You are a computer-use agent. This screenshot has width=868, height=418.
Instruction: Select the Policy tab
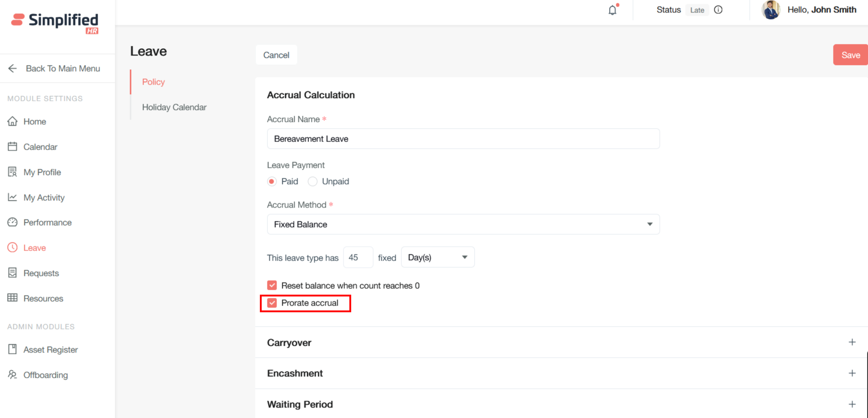click(153, 82)
